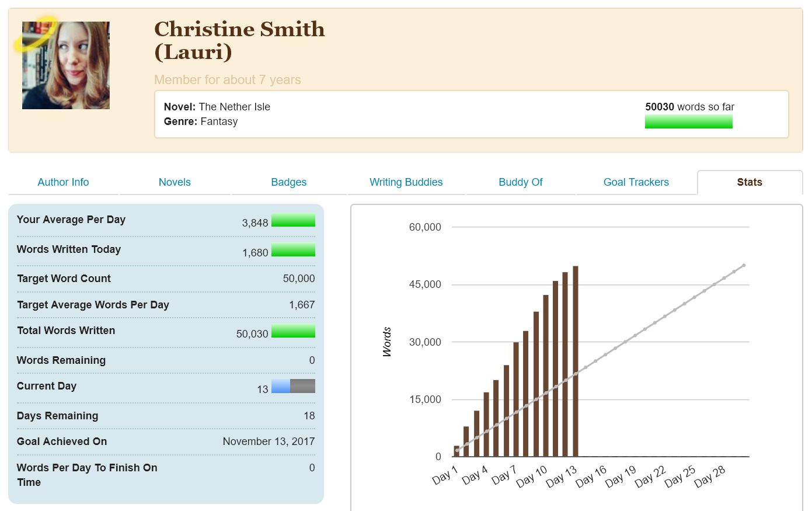Click the 60,000 y-axis label
Screen dimensions: 812x511
pos(425,227)
